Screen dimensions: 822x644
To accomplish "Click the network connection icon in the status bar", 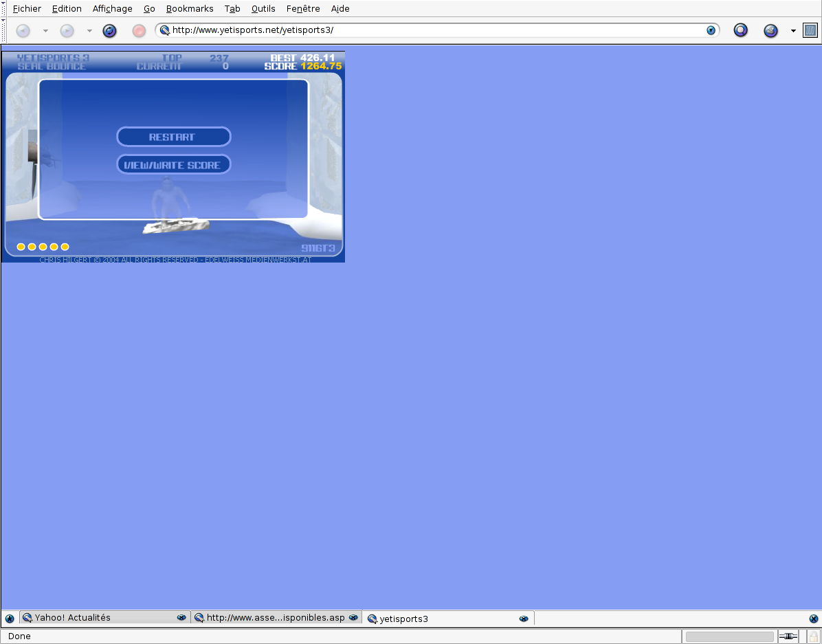I will click(788, 636).
